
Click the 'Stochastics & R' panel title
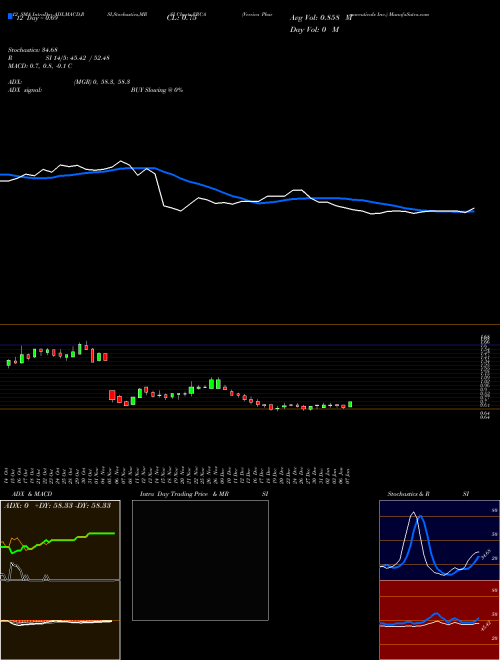pyautogui.click(x=409, y=494)
